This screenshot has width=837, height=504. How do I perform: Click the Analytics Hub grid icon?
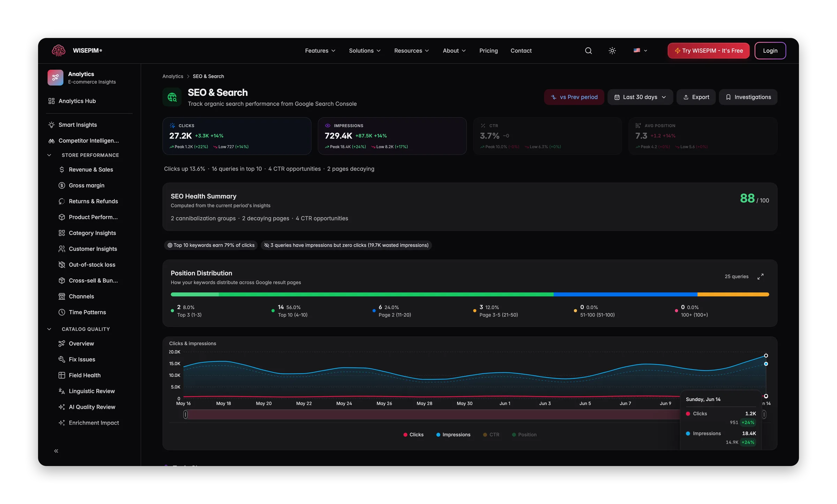point(51,101)
